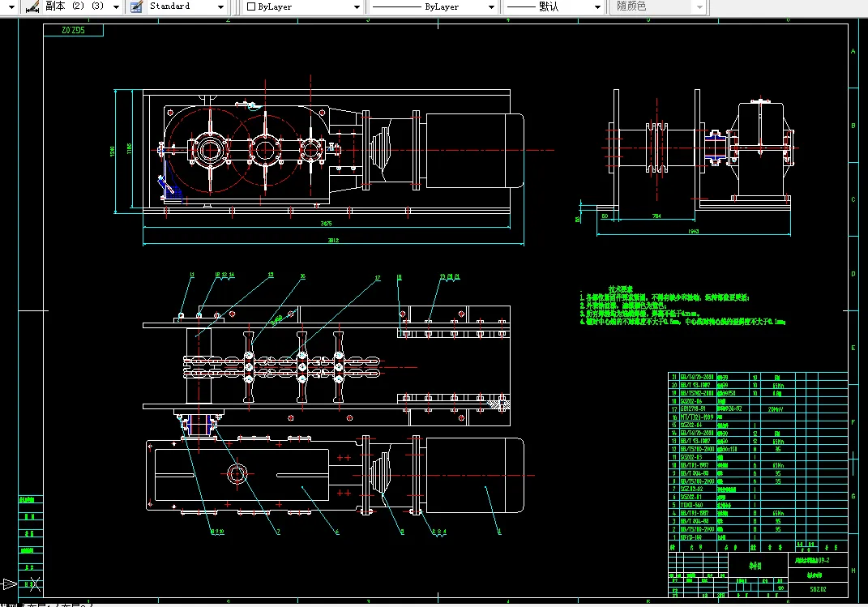The height and width of the screenshot is (607, 868).
Task: Select the 1943 dimension text
Action: 694,231
